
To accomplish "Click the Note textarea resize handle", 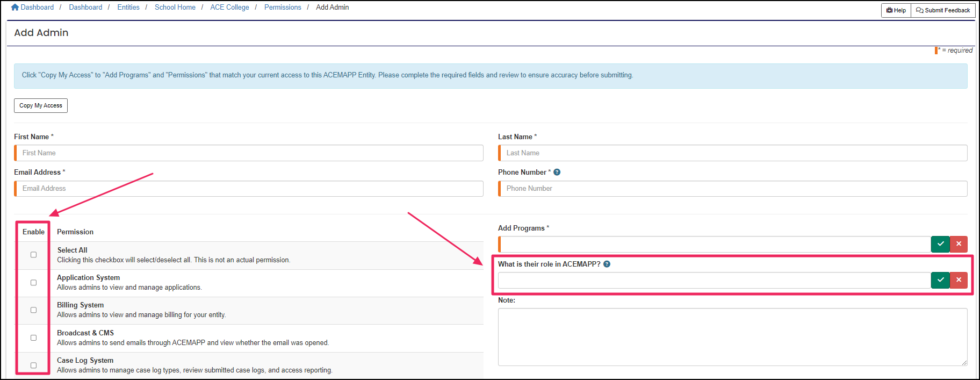I will tap(964, 363).
